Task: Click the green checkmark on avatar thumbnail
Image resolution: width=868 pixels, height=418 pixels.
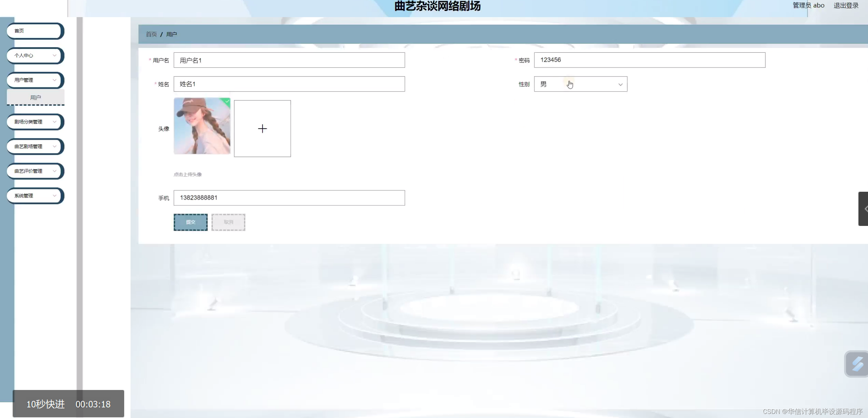Action: tap(227, 101)
